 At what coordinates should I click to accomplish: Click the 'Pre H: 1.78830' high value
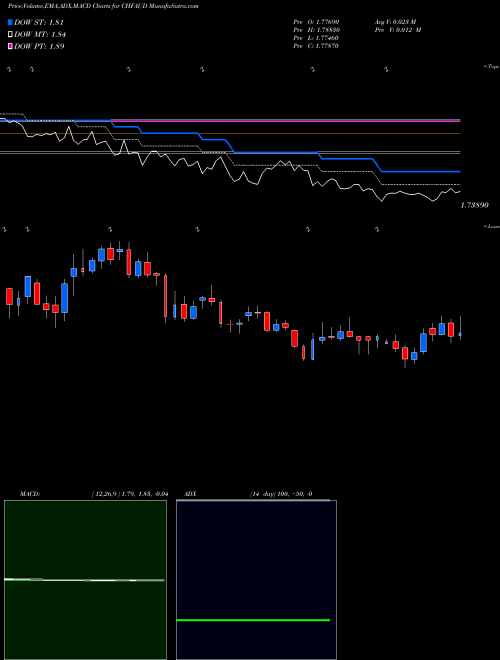coord(316,30)
